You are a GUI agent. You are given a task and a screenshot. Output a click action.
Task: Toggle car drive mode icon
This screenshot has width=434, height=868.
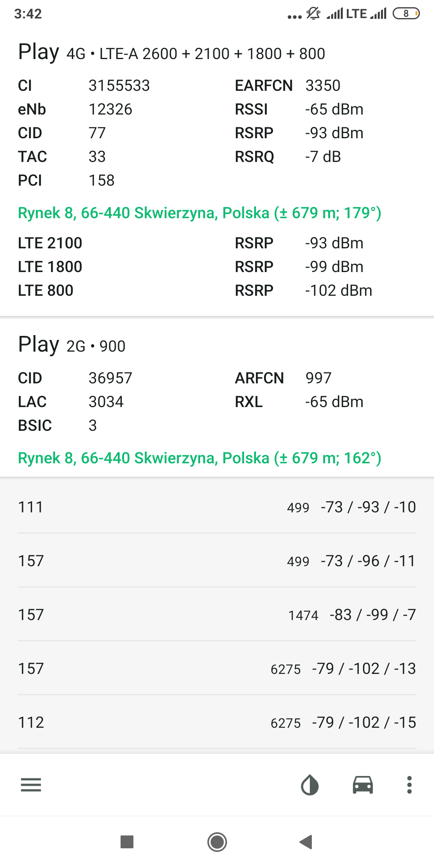pyautogui.click(x=362, y=784)
